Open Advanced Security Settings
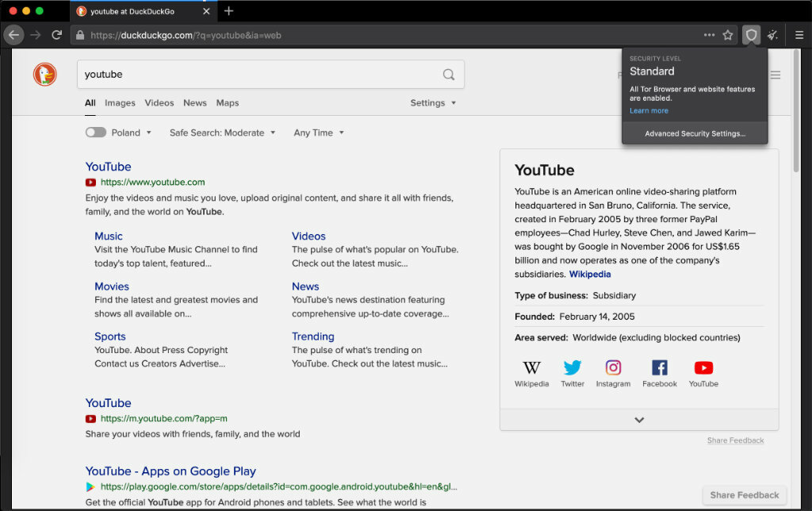 [695, 134]
